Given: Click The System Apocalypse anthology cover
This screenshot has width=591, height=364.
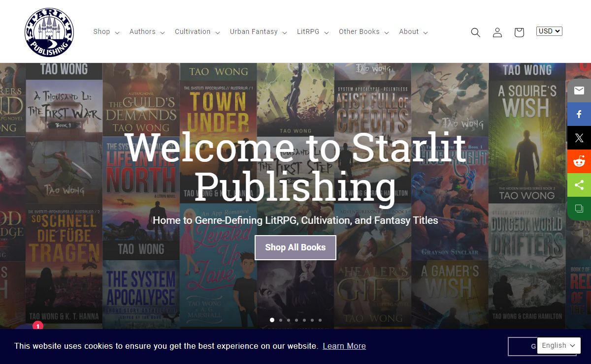Looking at the screenshot, I should pyautogui.click(x=141, y=294).
